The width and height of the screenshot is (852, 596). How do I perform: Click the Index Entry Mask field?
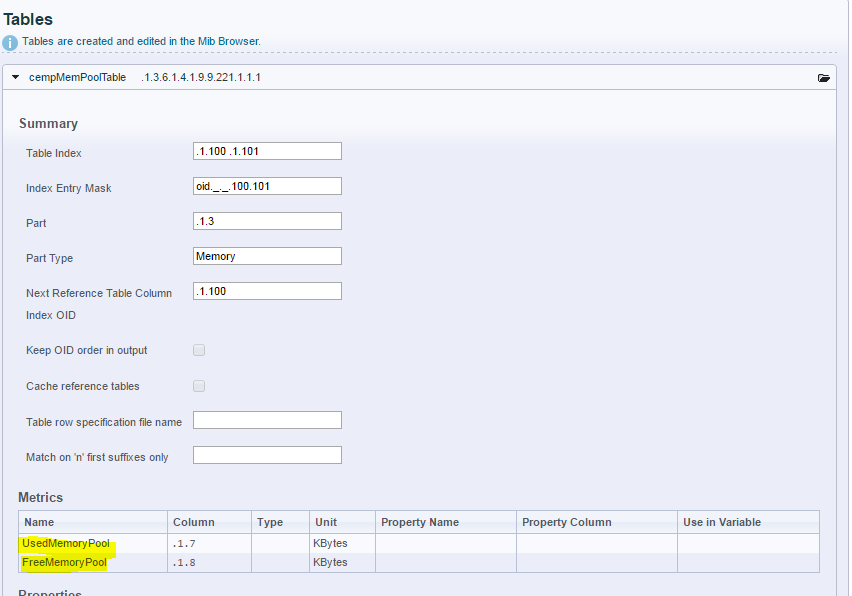click(267, 186)
